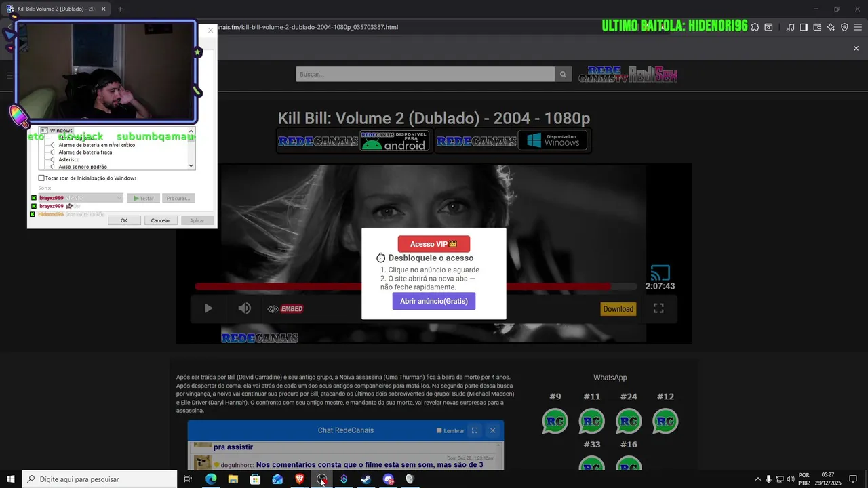This screenshot has width=868, height=488.
Task: Select Asterisco sound event
Action: point(68,160)
